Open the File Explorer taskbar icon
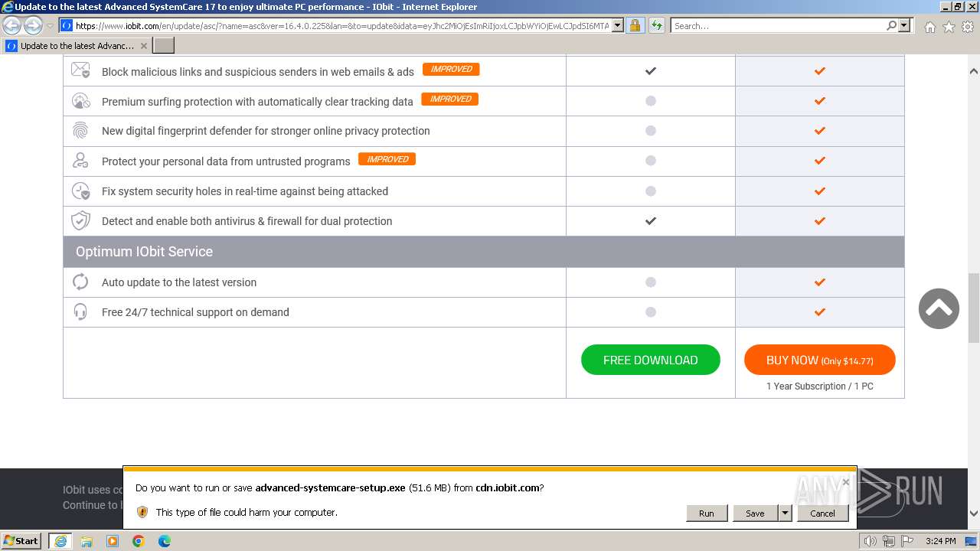The image size is (980, 551). (x=87, y=541)
